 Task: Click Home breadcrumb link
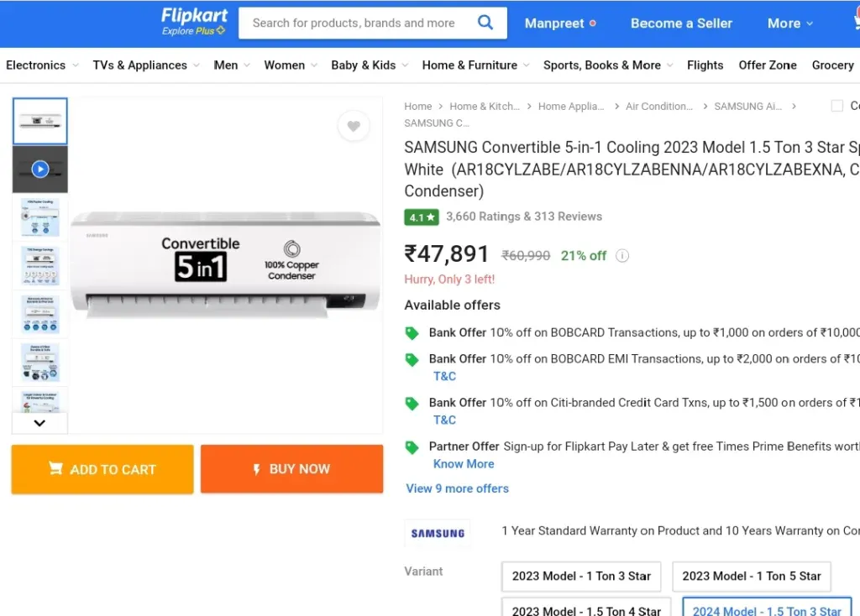tap(418, 106)
